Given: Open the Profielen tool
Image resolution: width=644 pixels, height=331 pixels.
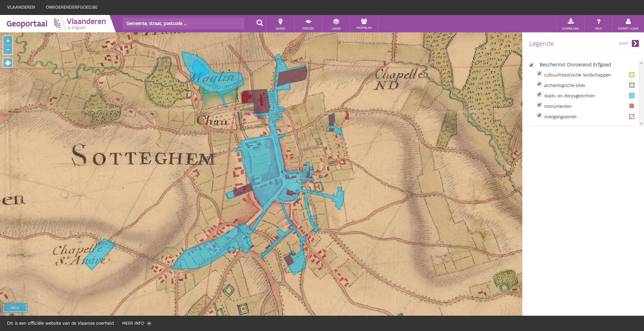Looking at the screenshot, I should pos(364,24).
